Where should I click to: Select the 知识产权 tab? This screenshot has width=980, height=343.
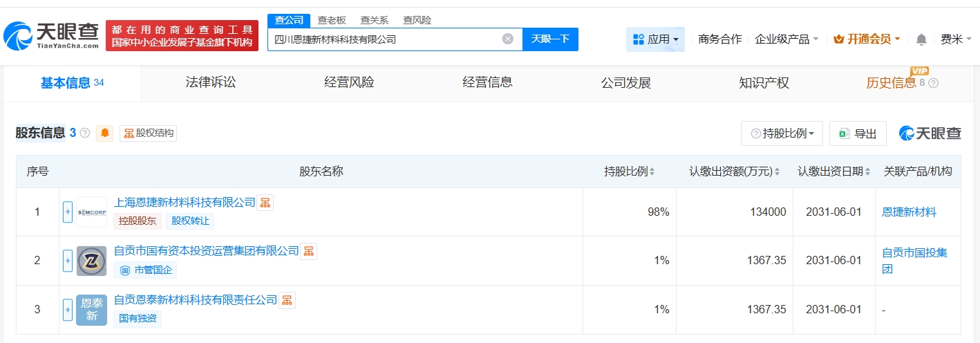(x=764, y=83)
